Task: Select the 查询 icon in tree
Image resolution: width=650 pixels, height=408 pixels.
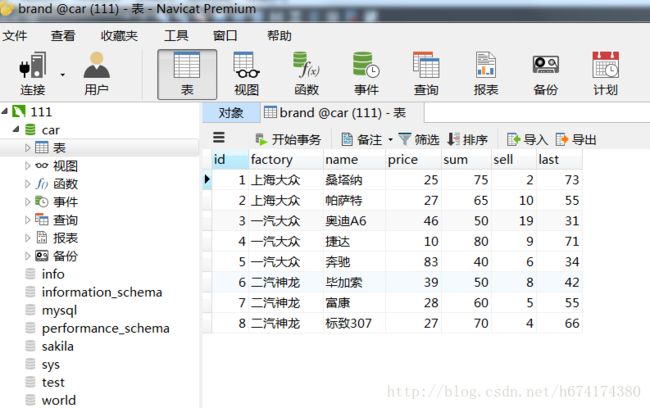Action: click(41, 219)
